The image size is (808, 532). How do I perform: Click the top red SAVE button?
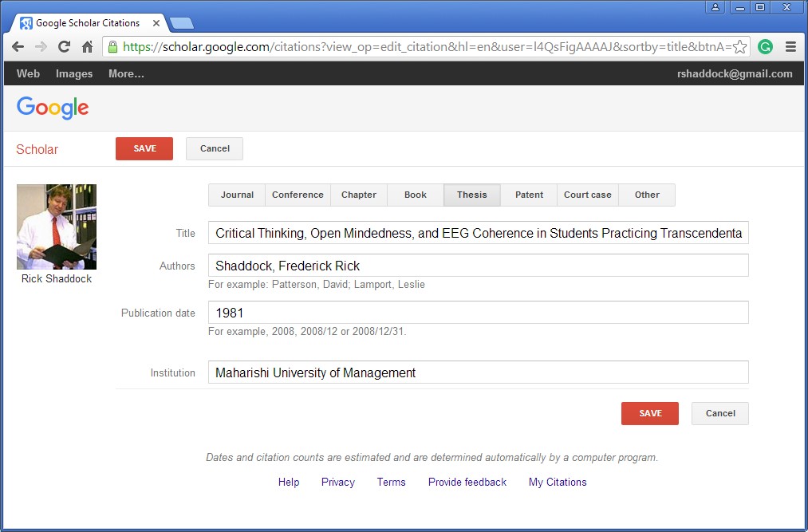144,148
